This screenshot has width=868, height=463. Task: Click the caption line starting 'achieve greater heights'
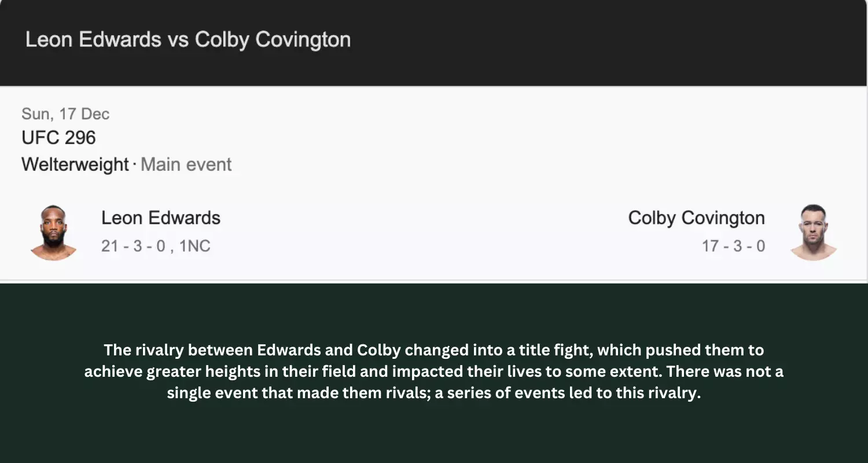[x=434, y=372]
